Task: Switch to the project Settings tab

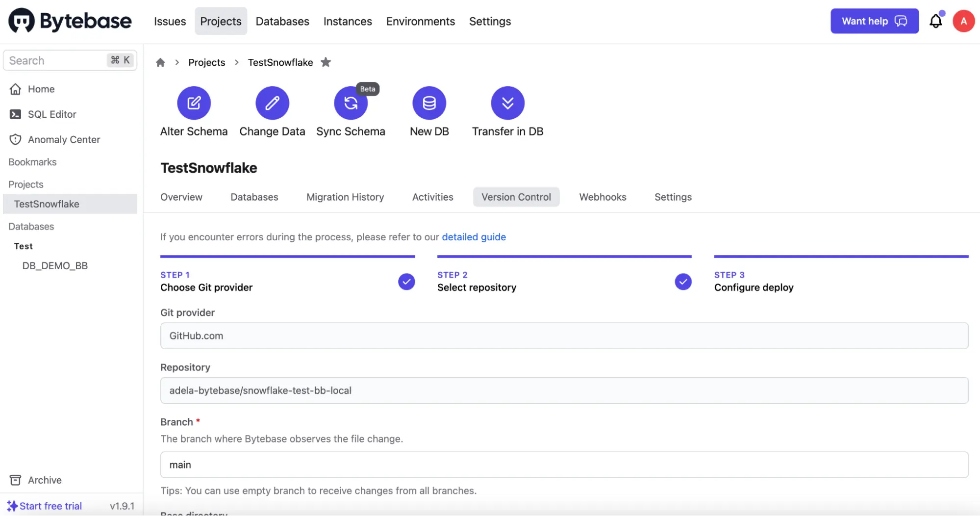Action: tap(673, 197)
